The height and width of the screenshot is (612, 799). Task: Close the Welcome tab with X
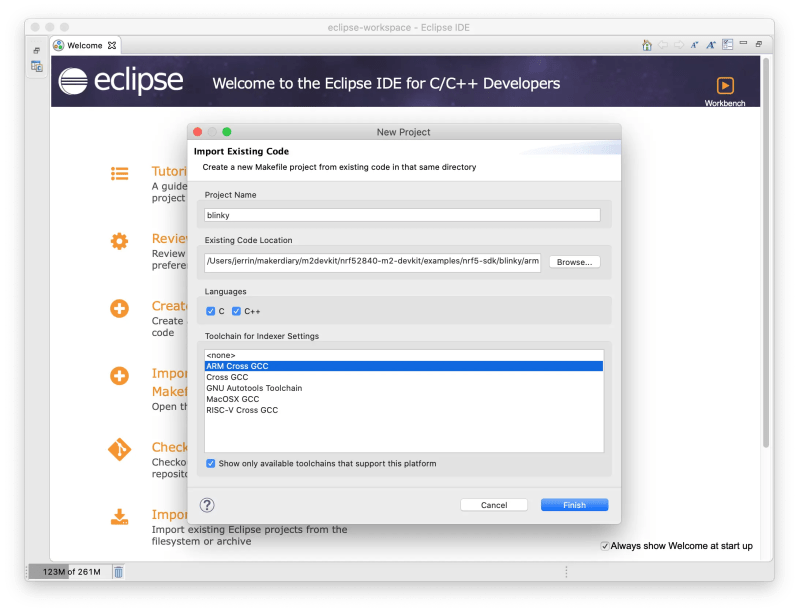pyautogui.click(x=112, y=45)
